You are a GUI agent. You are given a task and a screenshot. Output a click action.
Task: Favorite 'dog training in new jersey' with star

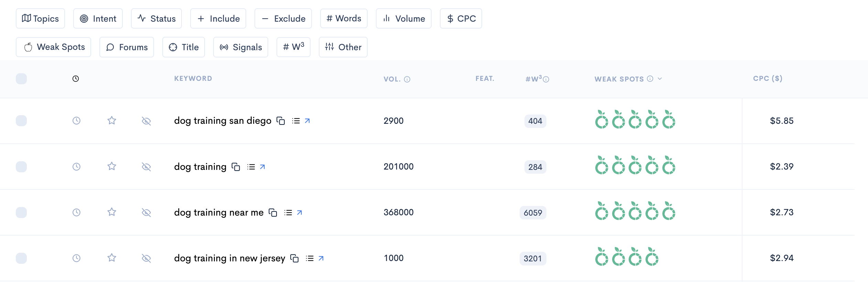click(112, 258)
